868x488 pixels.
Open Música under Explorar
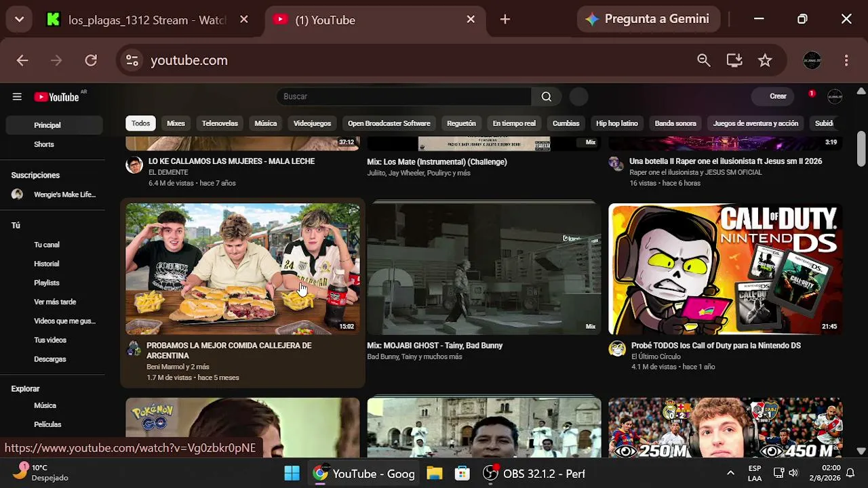54,405
